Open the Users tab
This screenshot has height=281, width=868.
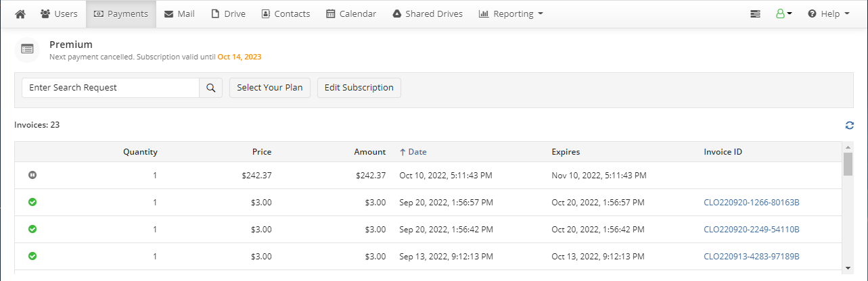tap(59, 14)
